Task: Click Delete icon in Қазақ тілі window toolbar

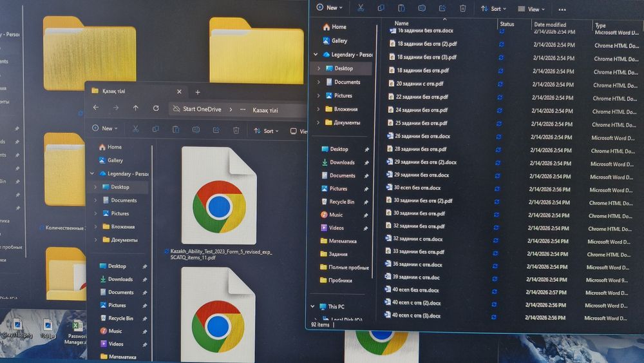Action: 236,130
